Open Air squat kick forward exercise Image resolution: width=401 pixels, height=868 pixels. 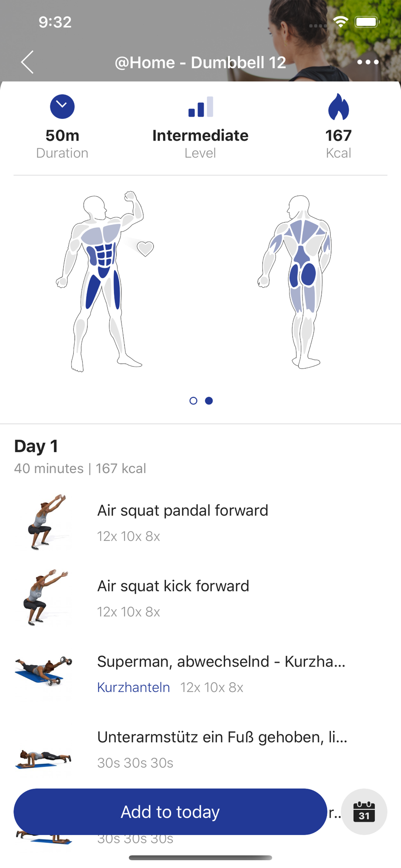(x=200, y=598)
